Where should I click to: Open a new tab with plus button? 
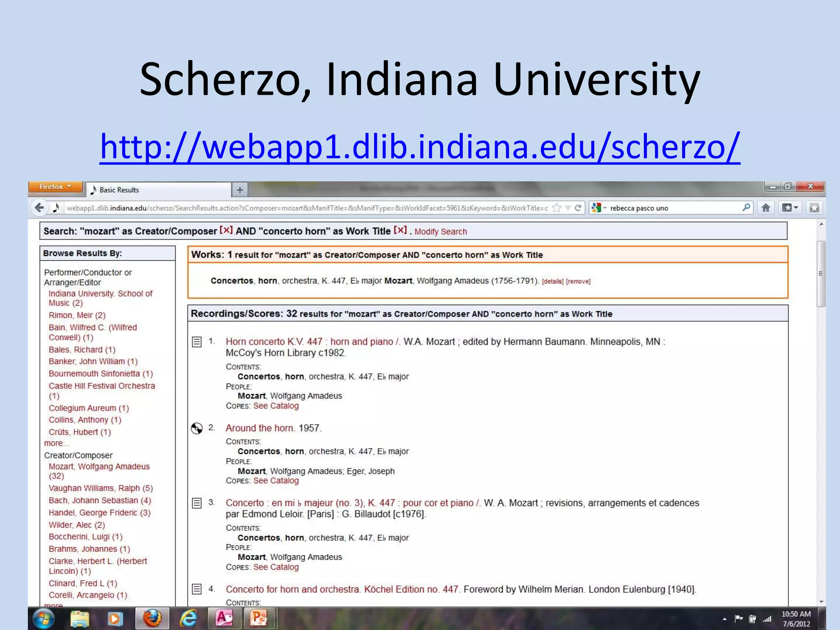click(x=240, y=190)
